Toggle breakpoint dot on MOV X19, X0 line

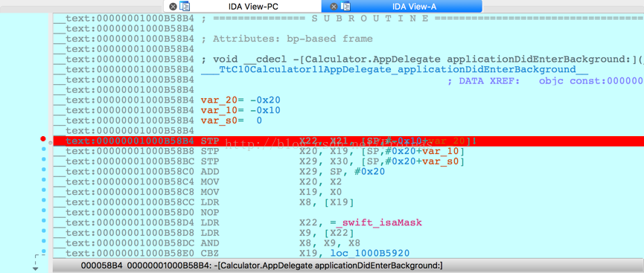coord(43,190)
